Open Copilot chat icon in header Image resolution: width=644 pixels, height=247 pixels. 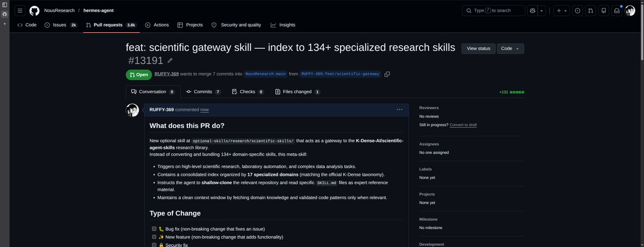tap(533, 10)
